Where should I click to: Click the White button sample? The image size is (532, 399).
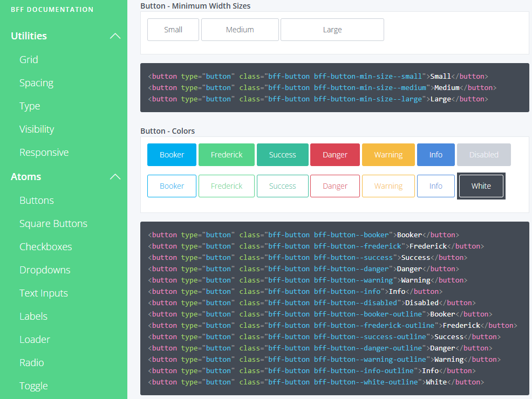pyautogui.click(x=481, y=185)
